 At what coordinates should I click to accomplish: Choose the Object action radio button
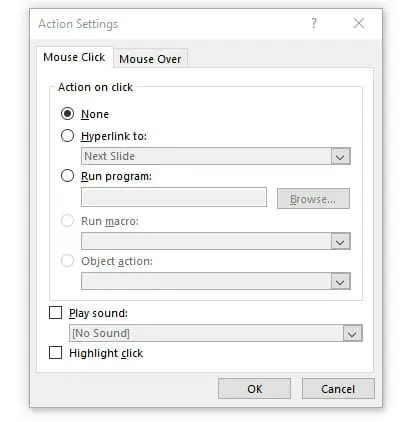click(67, 261)
